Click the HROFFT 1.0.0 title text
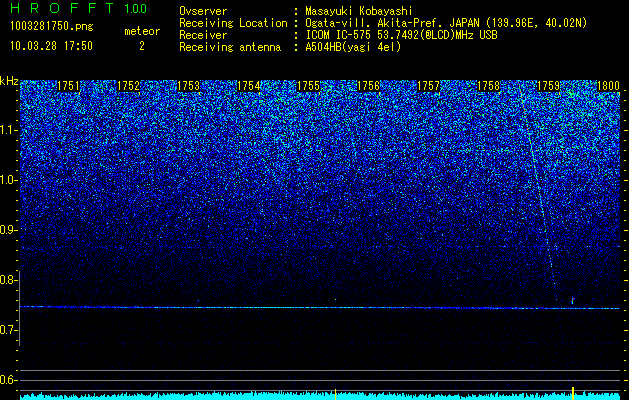The height and width of the screenshot is (400, 629). 78,8
